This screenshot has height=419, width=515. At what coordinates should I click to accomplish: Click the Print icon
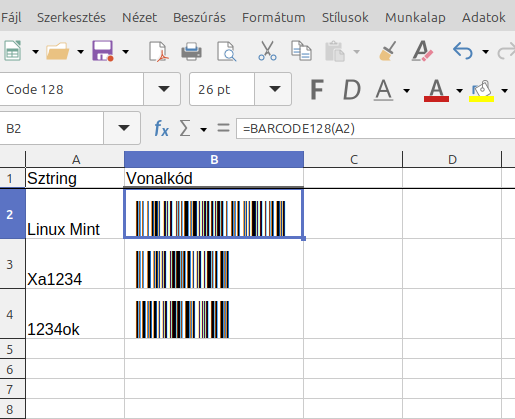point(191,51)
